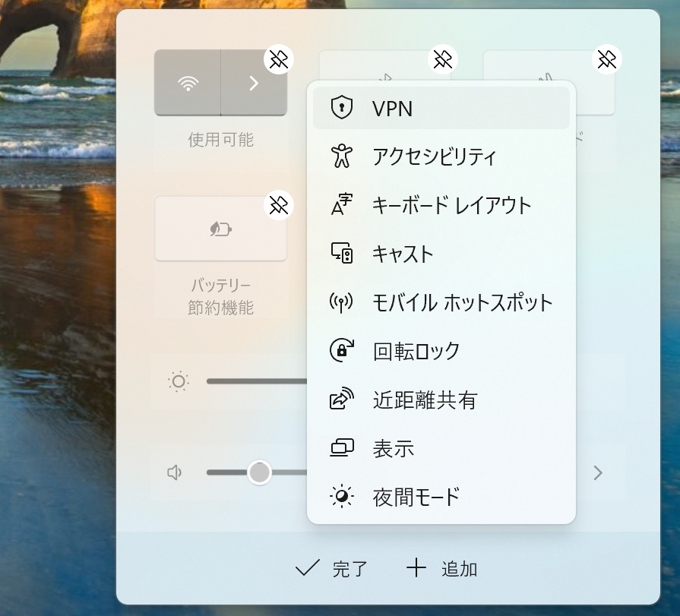
Task: Click the brightness slider track
Action: point(257,381)
